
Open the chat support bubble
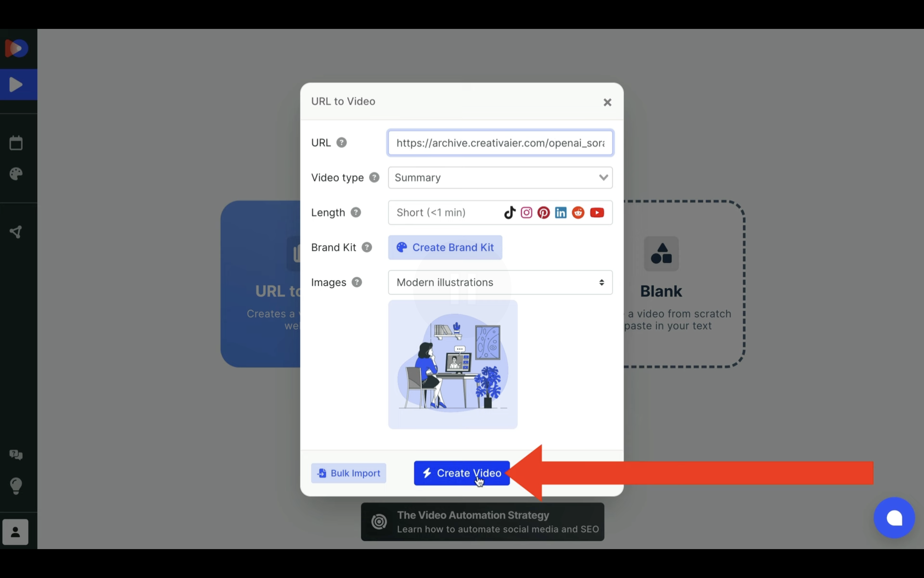pyautogui.click(x=894, y=518)
